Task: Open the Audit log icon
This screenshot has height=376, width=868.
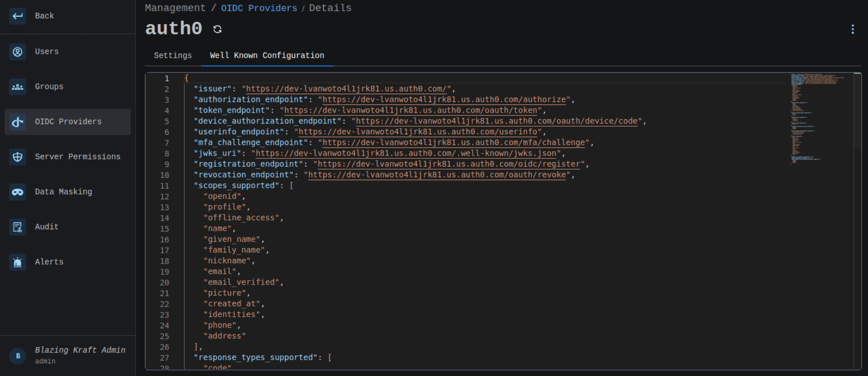Action: (x=18, y=227)
